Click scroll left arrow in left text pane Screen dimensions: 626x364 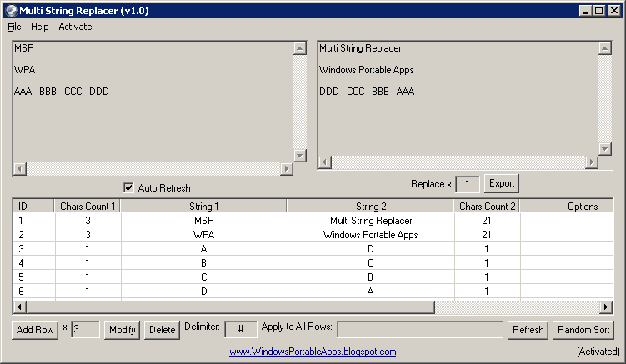tap(20, 169)
